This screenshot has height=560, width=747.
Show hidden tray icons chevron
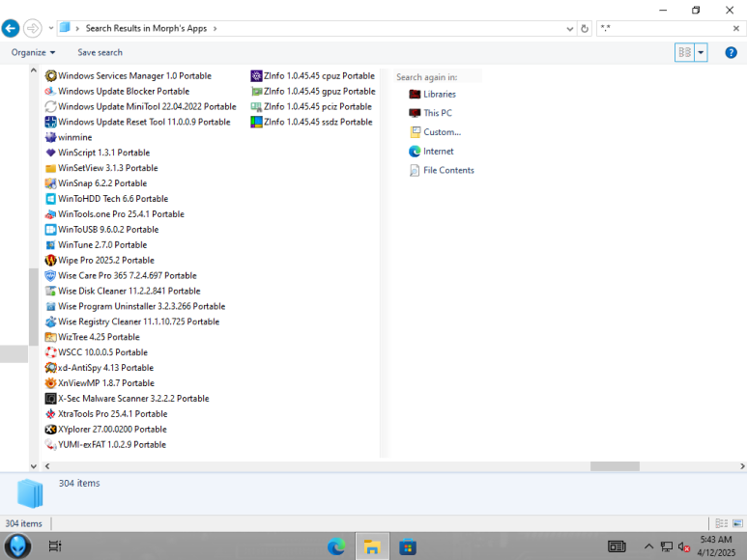coord(648,546)
